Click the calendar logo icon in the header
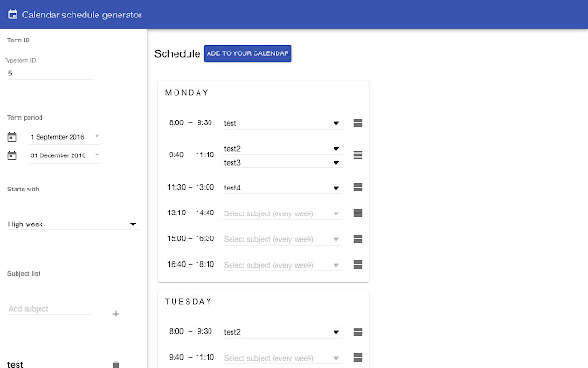This screenshot has width=588, height=368. (x=13, y=15)
